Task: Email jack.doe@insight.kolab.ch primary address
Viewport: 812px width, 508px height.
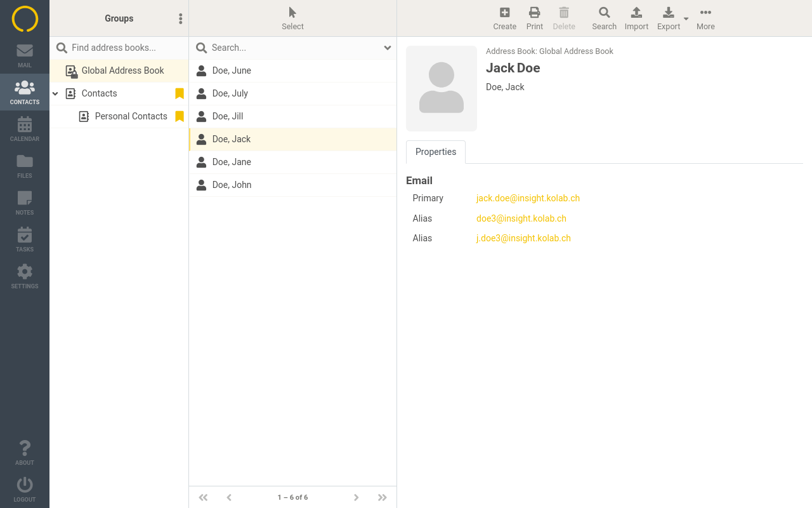Action: [528, 198]
